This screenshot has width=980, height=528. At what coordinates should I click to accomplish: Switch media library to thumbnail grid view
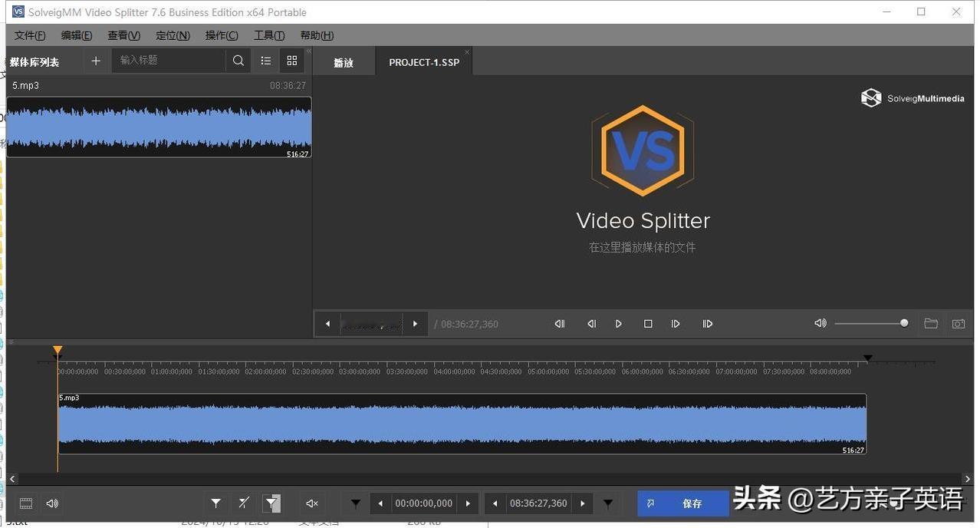(292, 61)
